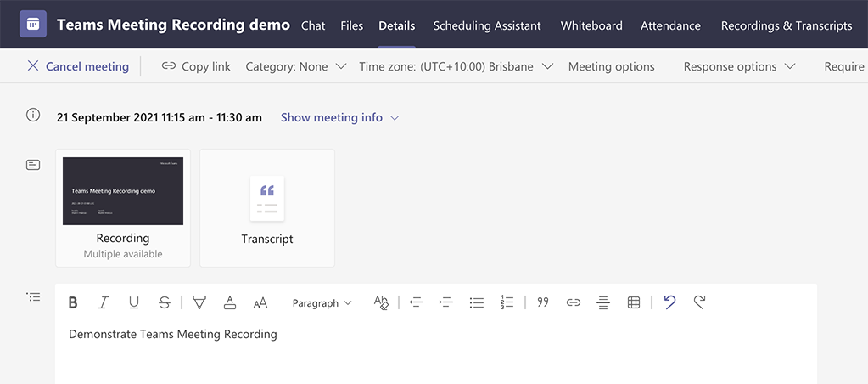Click the calendar meeting icon beside title

pos(32,25)
